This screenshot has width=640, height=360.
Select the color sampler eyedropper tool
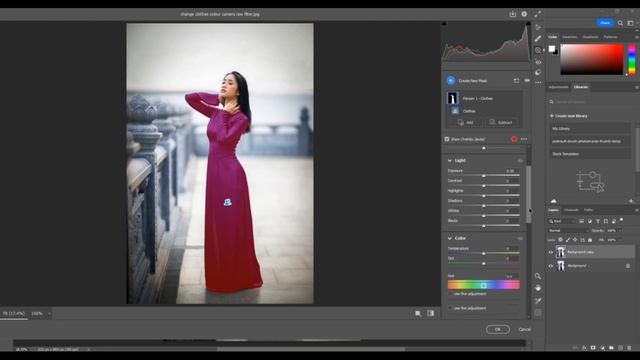pos(538,301)
